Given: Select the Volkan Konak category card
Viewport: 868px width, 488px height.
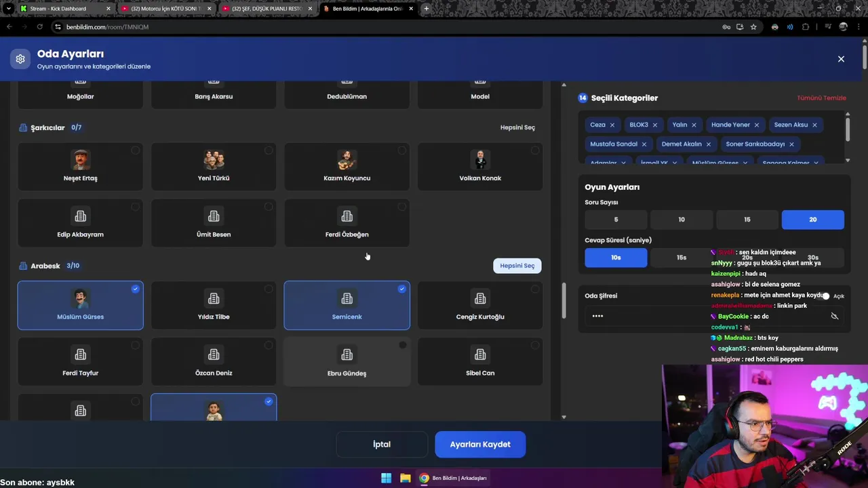Looking at the screenshot, I should (480, 166).
